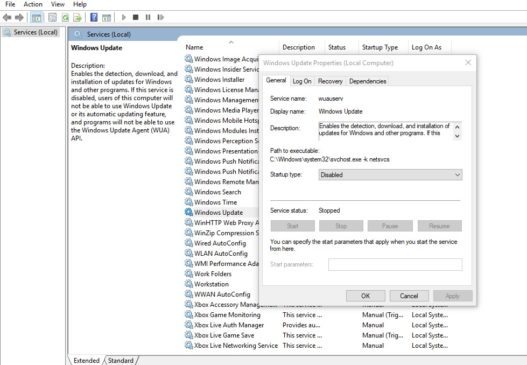
Task: Select the WMI Performance Adapter service row
Action: pyautogui.click(x=222, y=263)
